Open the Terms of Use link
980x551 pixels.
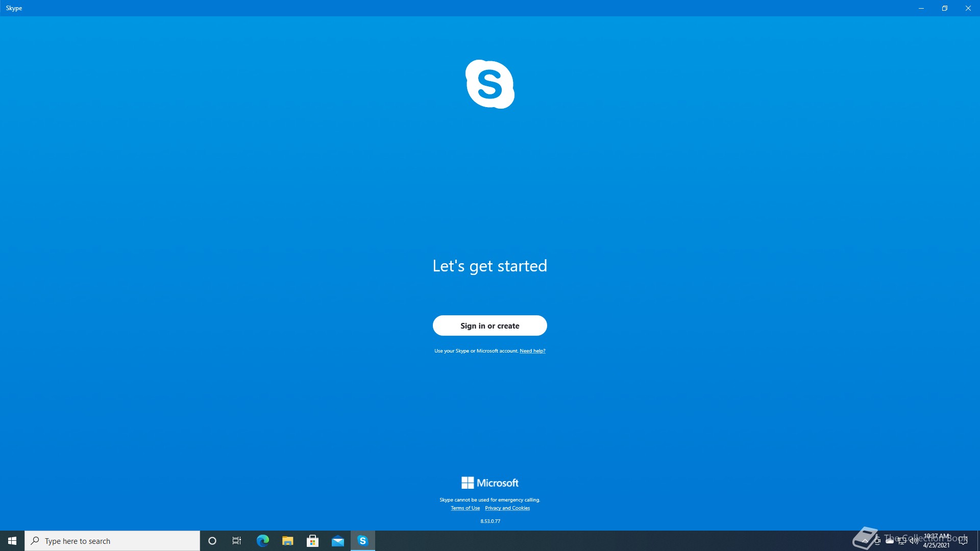click(x=465, y=508)
